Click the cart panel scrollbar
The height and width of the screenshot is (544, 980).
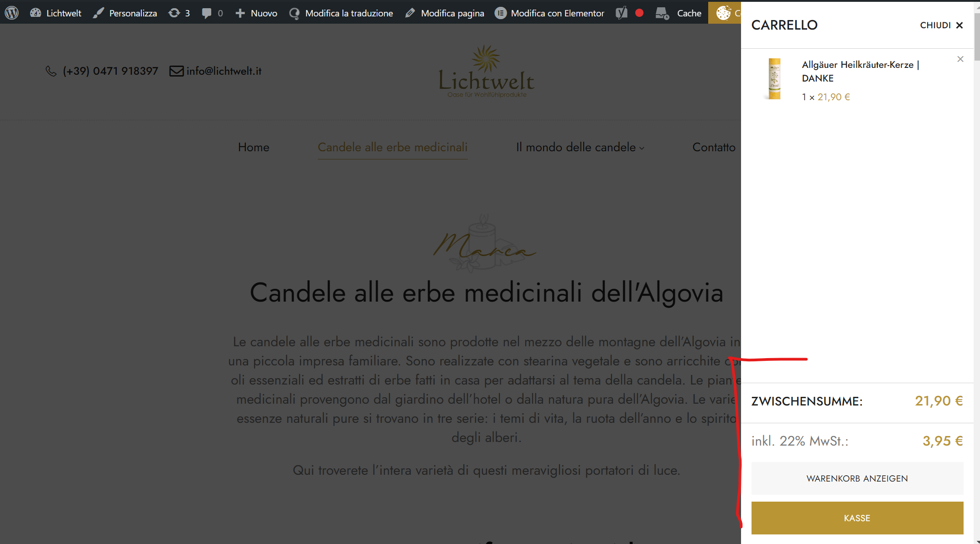977,36
